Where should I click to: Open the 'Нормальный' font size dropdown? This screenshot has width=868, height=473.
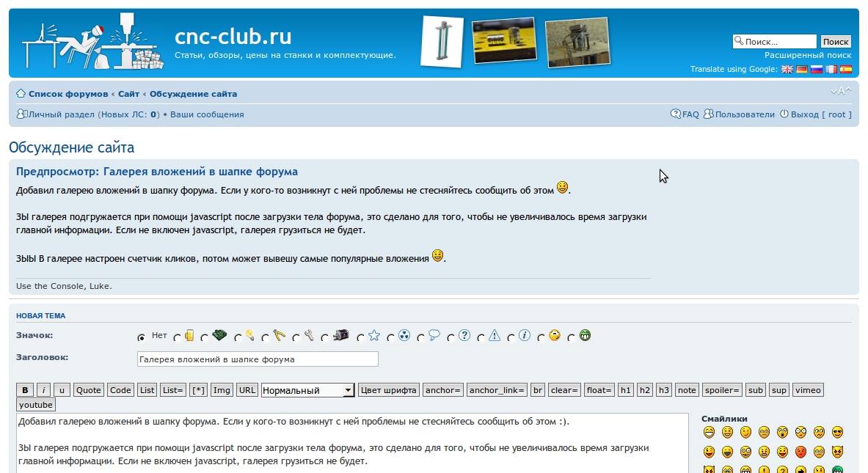tap(307, 390)
